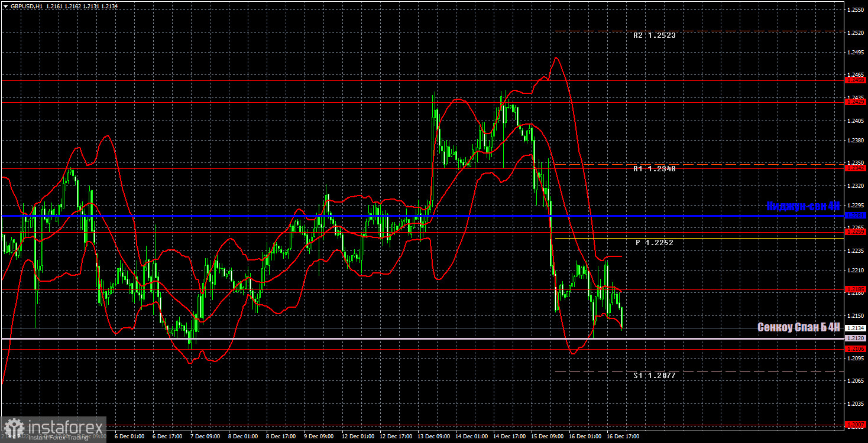868x443 pixels.
Task: Click the Киджун-сен 4H line label
Action: point(803,206)
